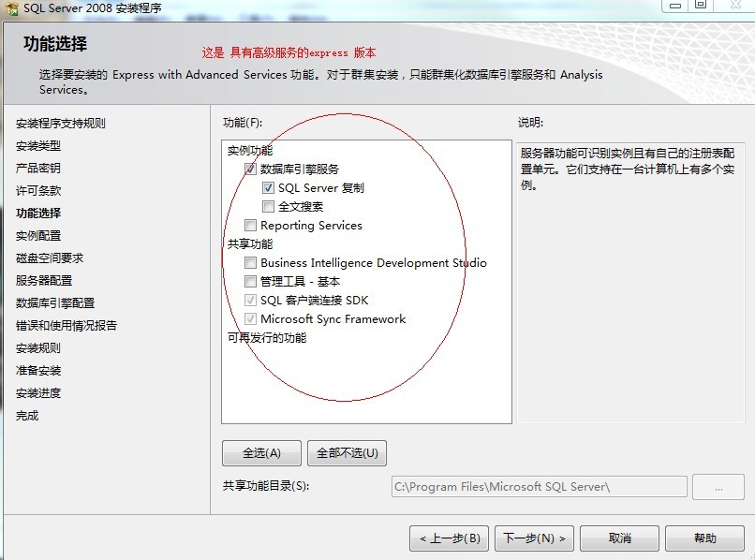755x560 pixels.
Task: Uncheck the SQL Server 复制 checkbox
Action: click(268, 188)
